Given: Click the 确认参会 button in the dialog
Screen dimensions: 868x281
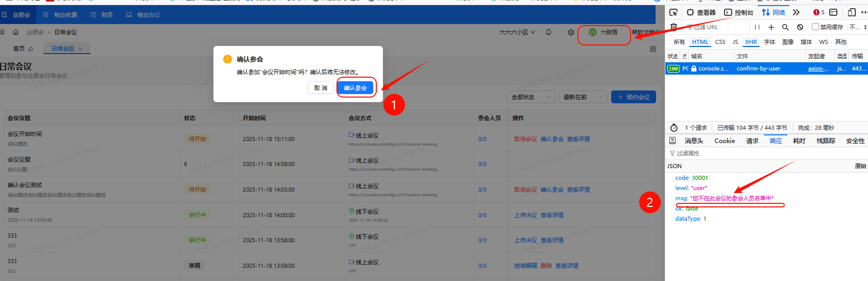Looking at the screenshot, I should (355, 88).
